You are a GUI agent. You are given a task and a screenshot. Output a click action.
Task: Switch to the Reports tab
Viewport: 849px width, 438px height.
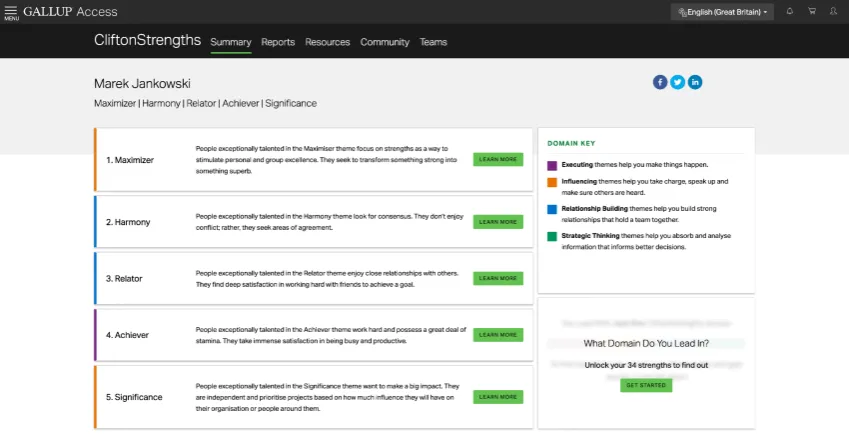(278, 42)
